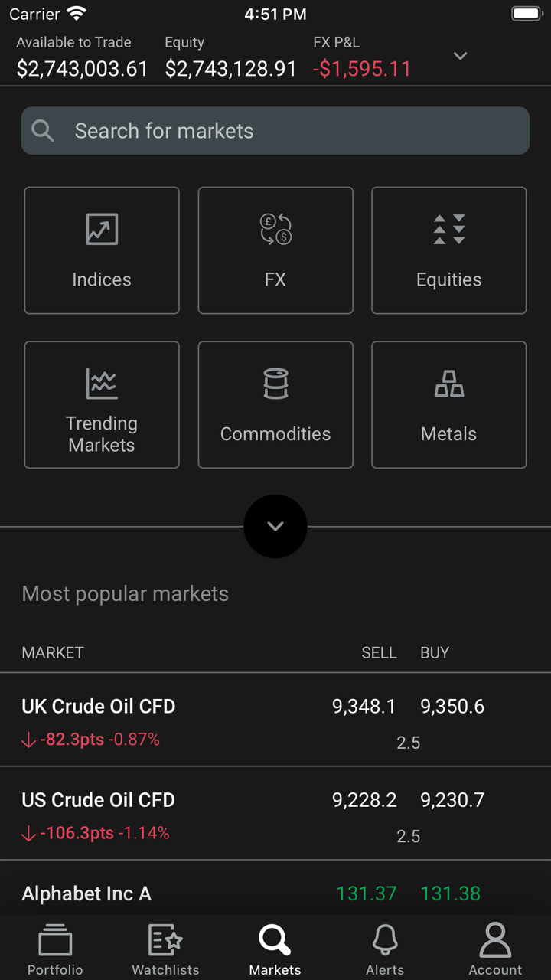Open the Alerts bell tab
The height and width of the screenshot is (980, 551).
[385, 949]
